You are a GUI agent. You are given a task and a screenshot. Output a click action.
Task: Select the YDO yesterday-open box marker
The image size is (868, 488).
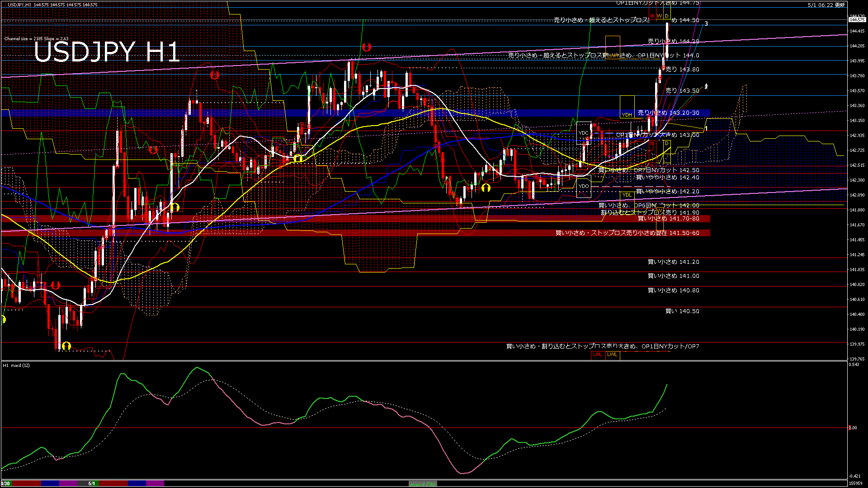pyautogui.click(x=584, y=186)
